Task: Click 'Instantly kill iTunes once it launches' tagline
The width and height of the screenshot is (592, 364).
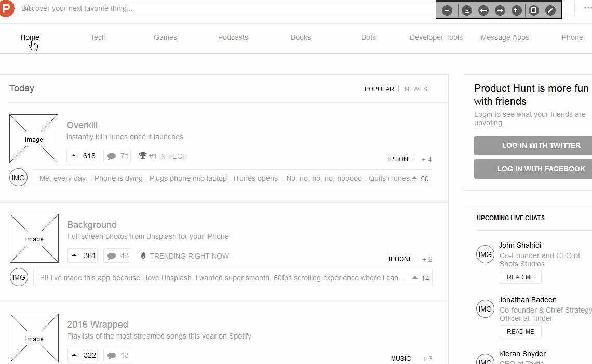Action: 125,137
